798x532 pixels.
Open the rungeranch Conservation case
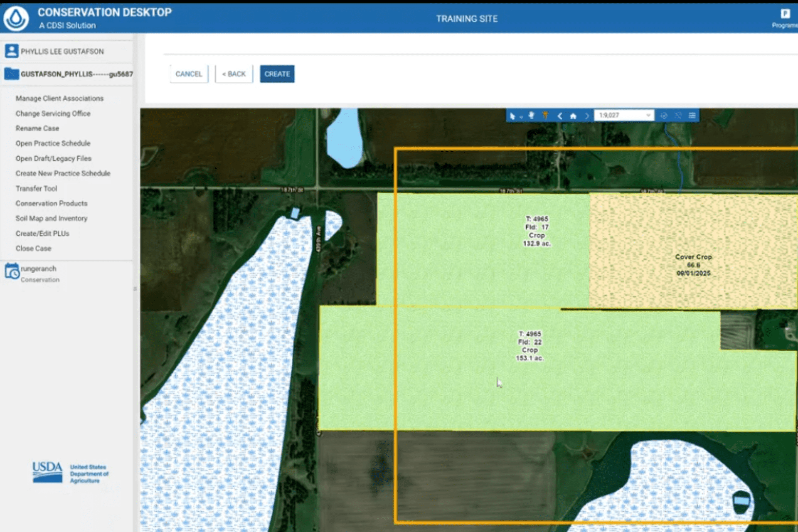(x=38, y=273)
